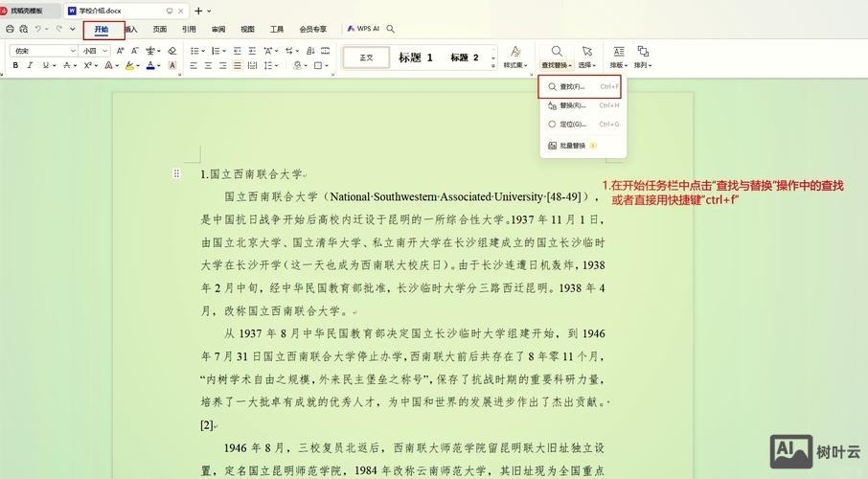
Task: Open a new document tab with plus
Action: click(198, 11)
